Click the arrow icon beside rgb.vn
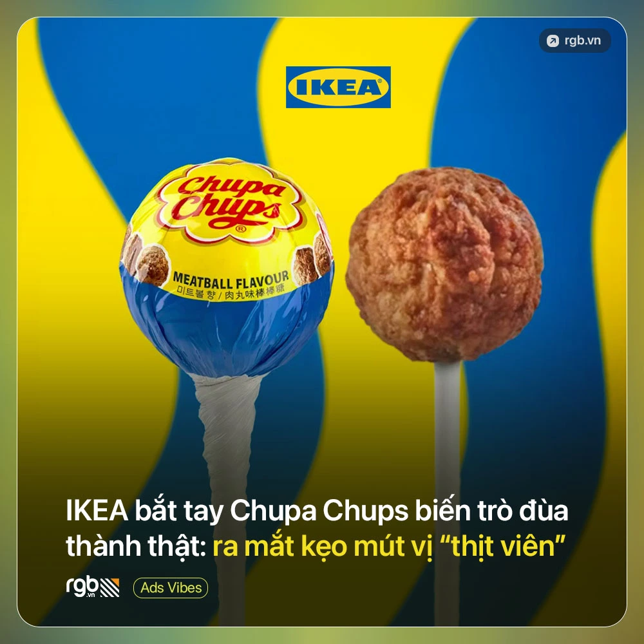 coord(553,41)
